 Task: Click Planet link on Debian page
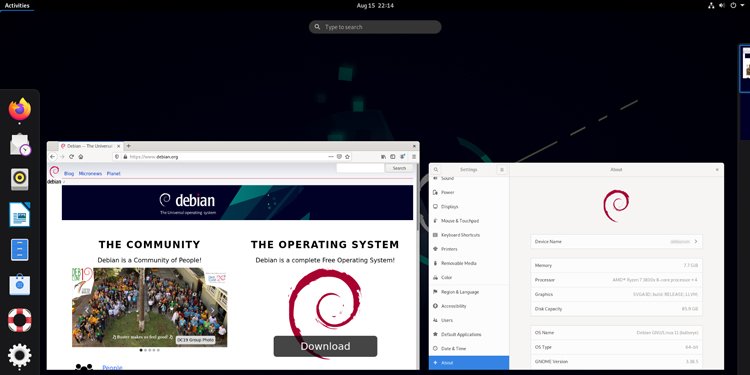coord(113,174)
